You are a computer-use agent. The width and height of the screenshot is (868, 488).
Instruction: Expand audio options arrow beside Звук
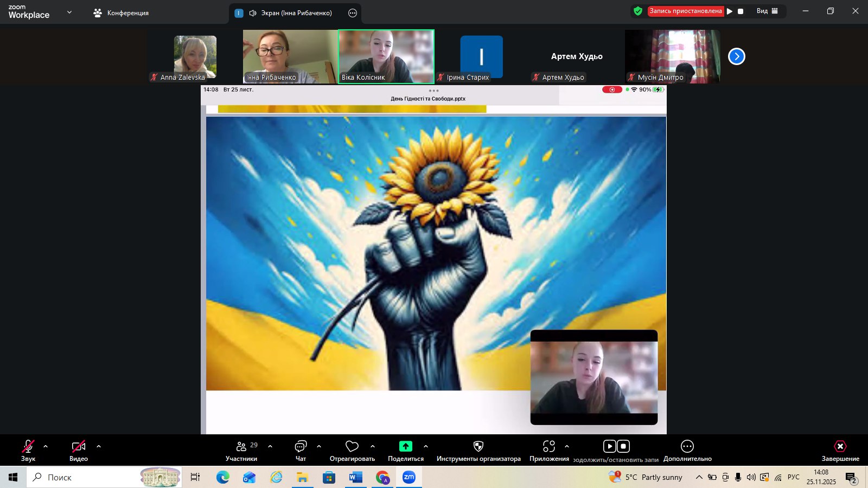46,446
